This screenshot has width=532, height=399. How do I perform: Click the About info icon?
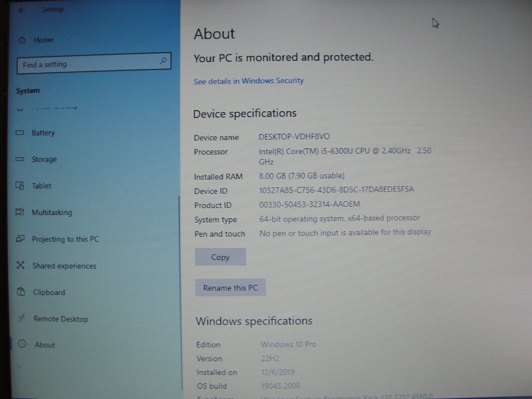click(22, 344)
